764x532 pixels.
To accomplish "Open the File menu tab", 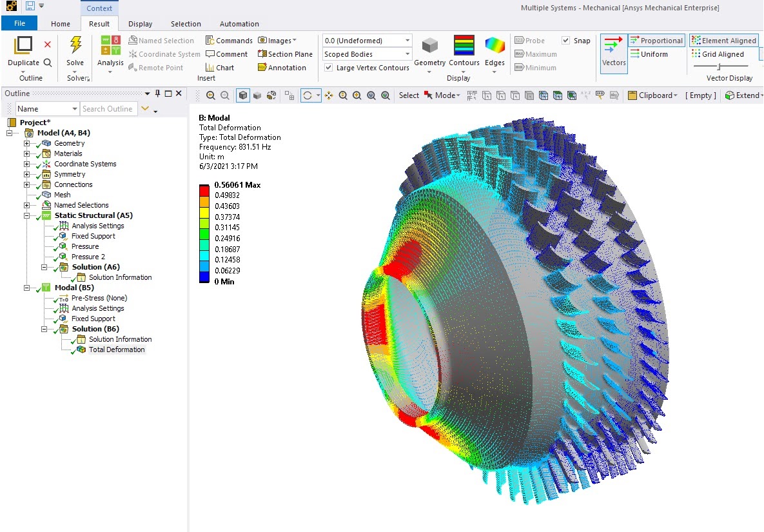I will 19,24.
